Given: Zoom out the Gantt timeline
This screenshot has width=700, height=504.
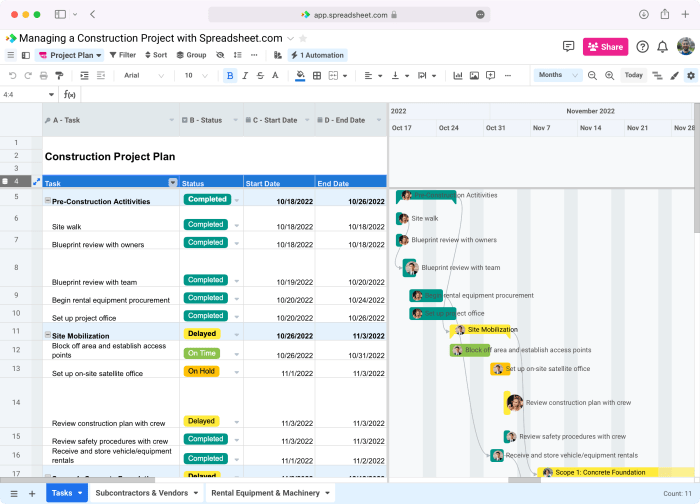Looking at the screenshot, I should point(592,75).
